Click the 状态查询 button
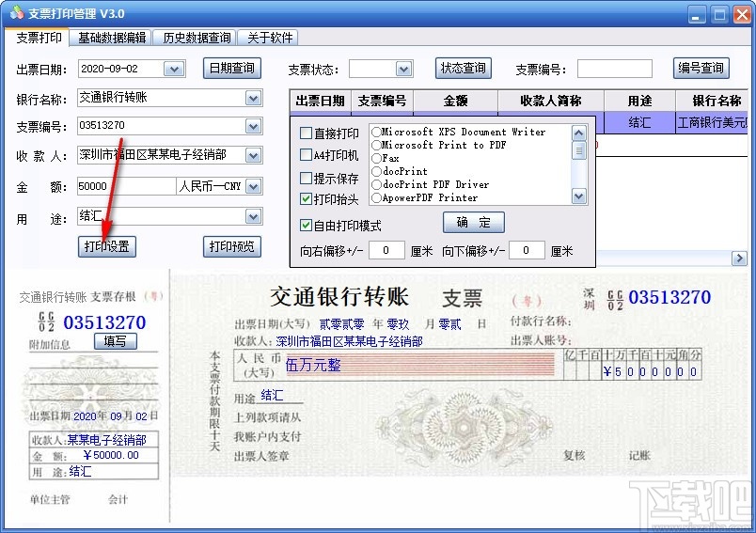This screenshot has width=756, height=533. [x=464, y=68]
